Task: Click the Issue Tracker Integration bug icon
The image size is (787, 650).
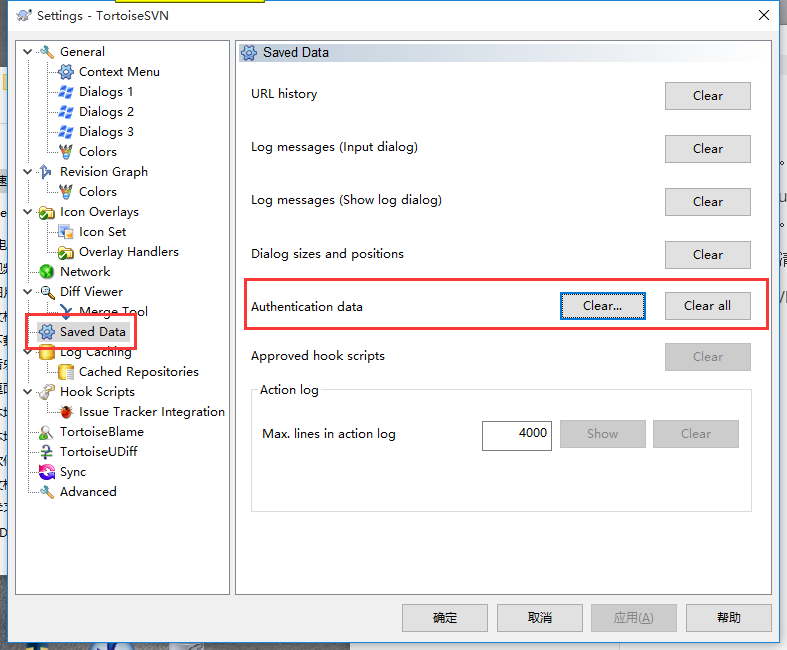Action: coord(66,412)
